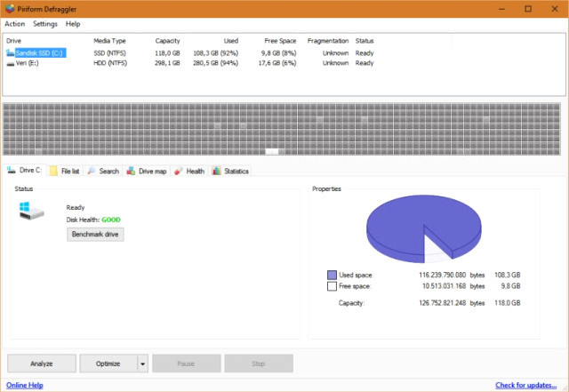Click the 118,0 GB capacity cell

(167, 53)
